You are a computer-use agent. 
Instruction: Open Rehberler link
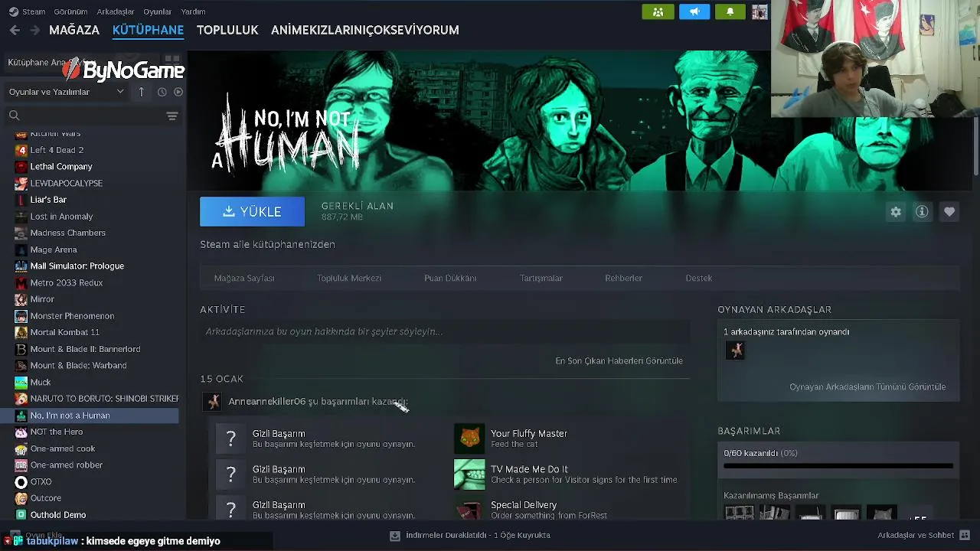(623, 278)
